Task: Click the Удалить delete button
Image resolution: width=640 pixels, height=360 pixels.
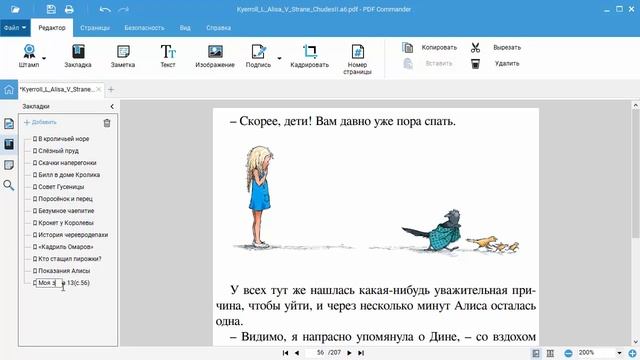Action: 495,64
